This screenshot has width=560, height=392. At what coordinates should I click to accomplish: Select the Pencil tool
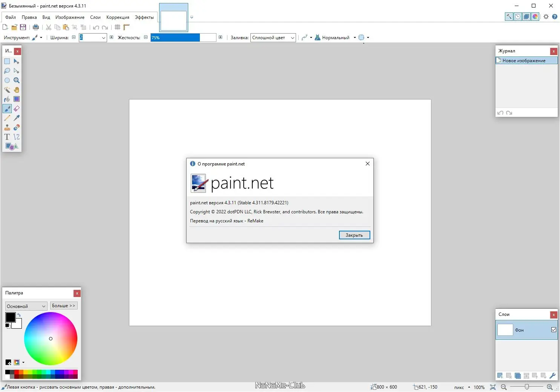tap(7, 118)
